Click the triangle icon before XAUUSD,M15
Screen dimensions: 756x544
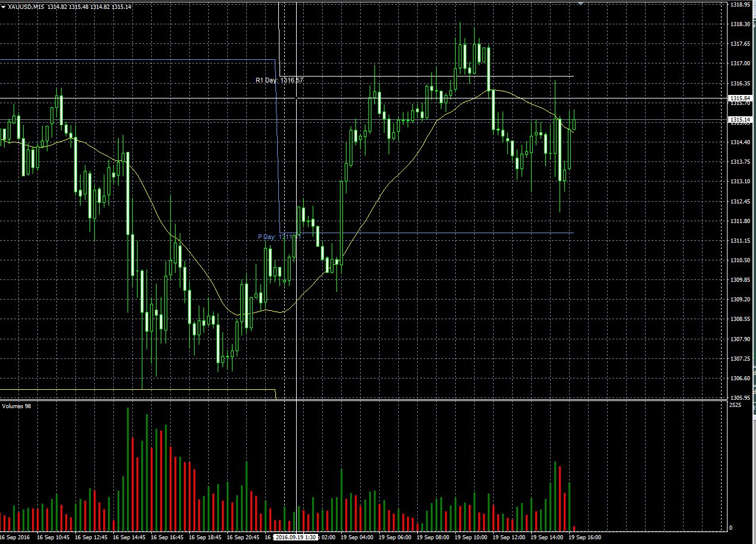coord(4,7)
